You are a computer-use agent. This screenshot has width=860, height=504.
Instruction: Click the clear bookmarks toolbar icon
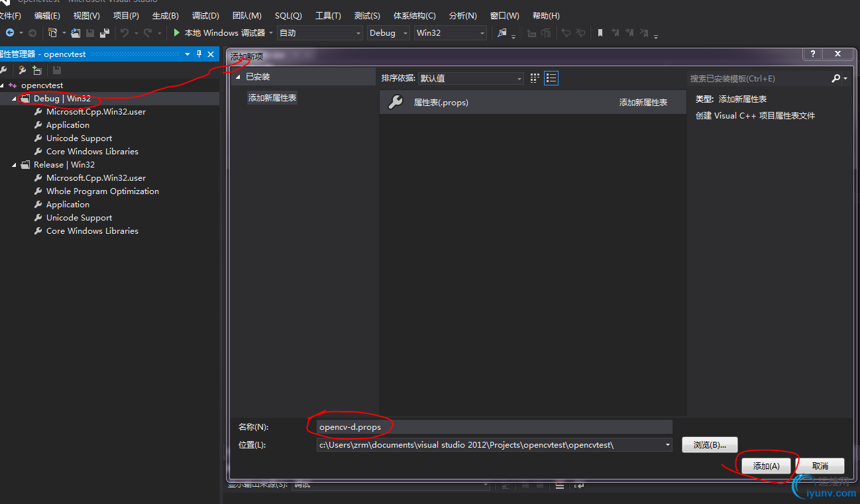coord(645,32)
